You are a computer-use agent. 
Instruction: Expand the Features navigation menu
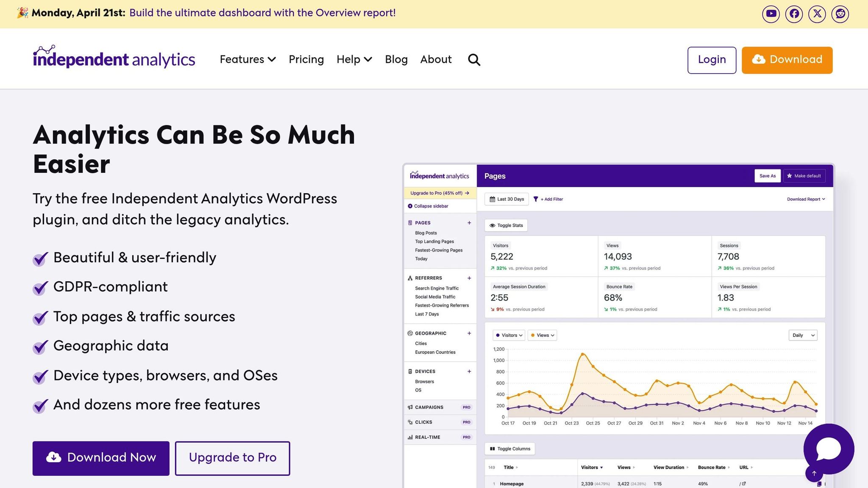[x=248, y=59]
